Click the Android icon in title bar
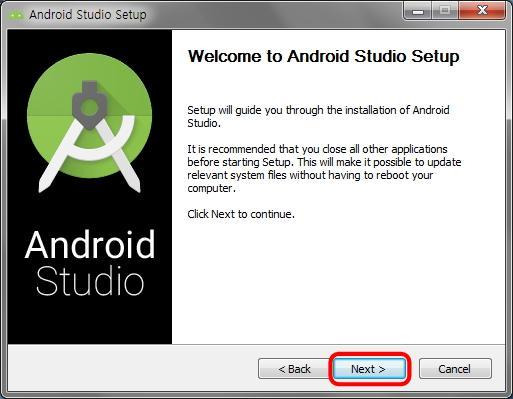Screen dimensions: 513x399 (16, 15)
